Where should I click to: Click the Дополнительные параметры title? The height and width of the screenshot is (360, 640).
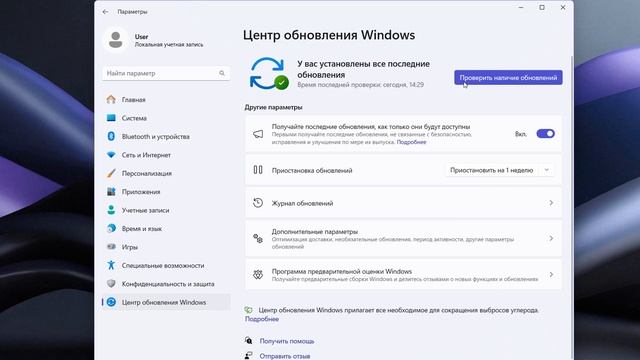[315, 231]
